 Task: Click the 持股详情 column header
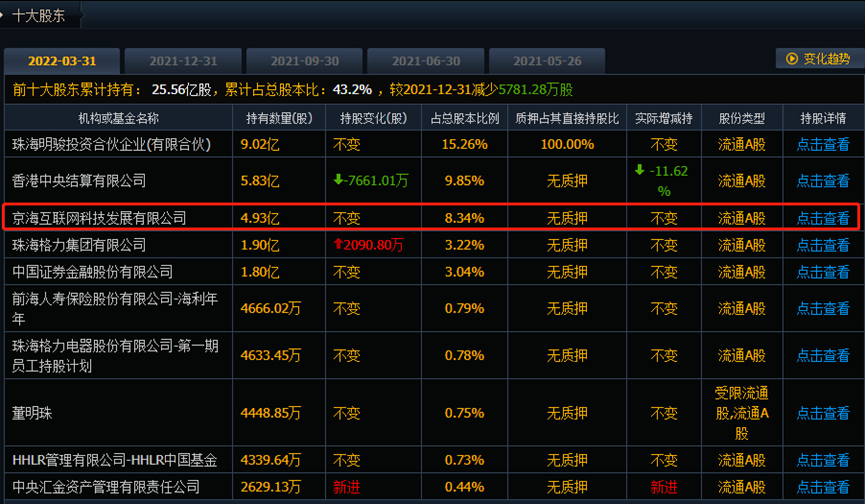point(823,118)
